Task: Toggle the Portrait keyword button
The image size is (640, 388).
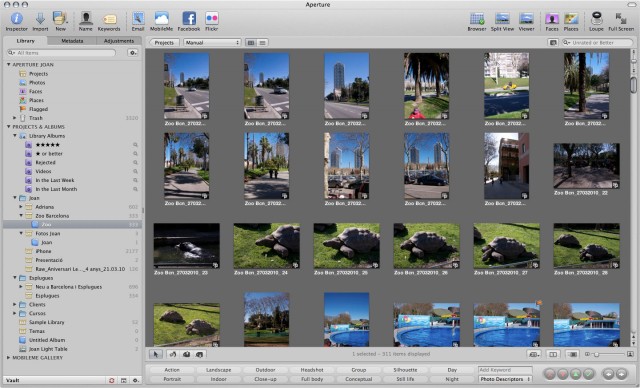Action: click(172, 379)
